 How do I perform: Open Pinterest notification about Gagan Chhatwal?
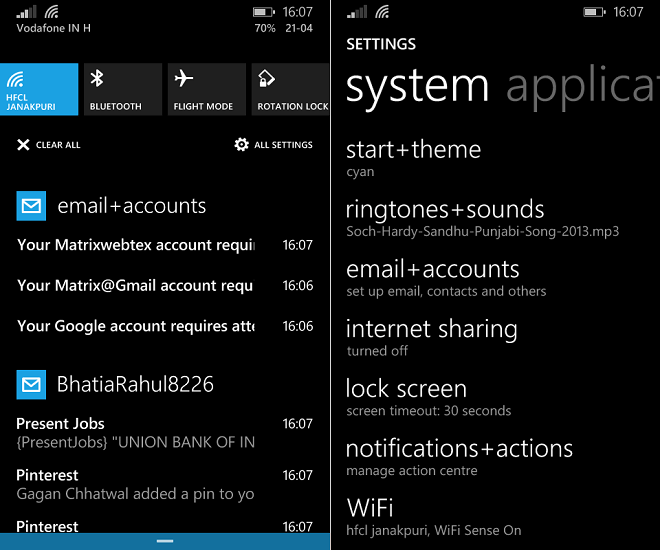tap(165, 484)
